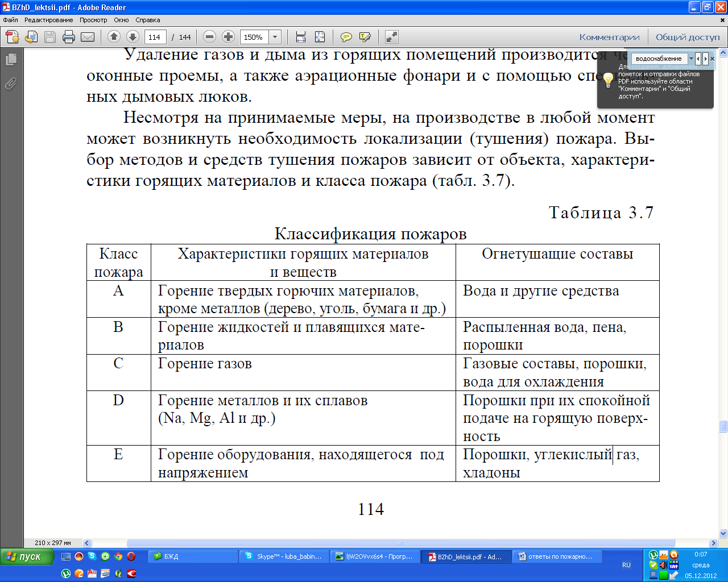Screen dimensions: 728x582
Task: Open the Редактирование menu
Action: pyautogui.click(x=48, y=20)
